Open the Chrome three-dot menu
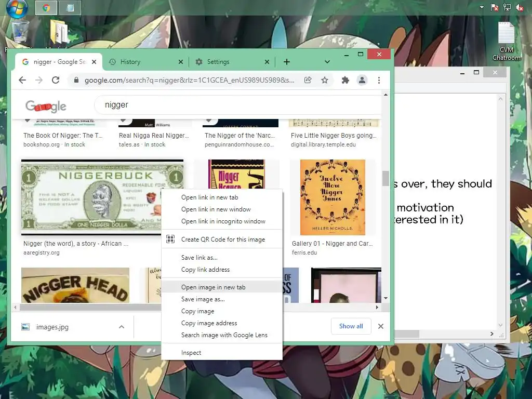The height and width of the screenshot is (399, 532). [x=379, y=80]
